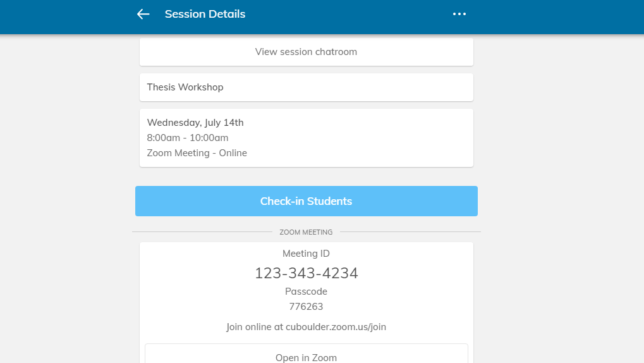
Task: Click the 8:00am - 10:00am time text
Action: pos(188,138)
